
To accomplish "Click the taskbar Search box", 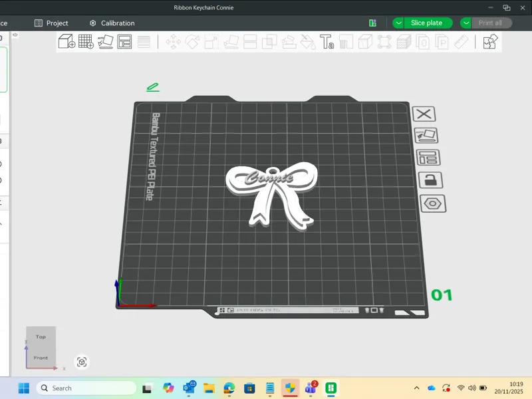I will point(86,388).
